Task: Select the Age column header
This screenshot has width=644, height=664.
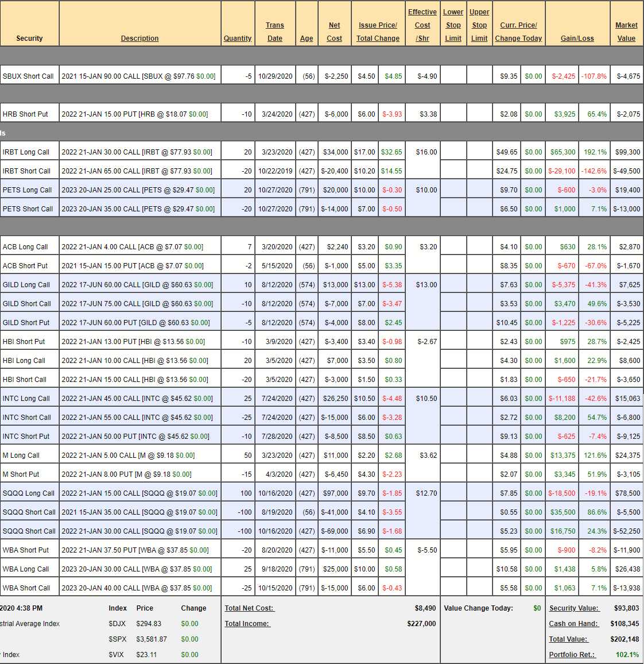Action: click(x=307, y=38)
